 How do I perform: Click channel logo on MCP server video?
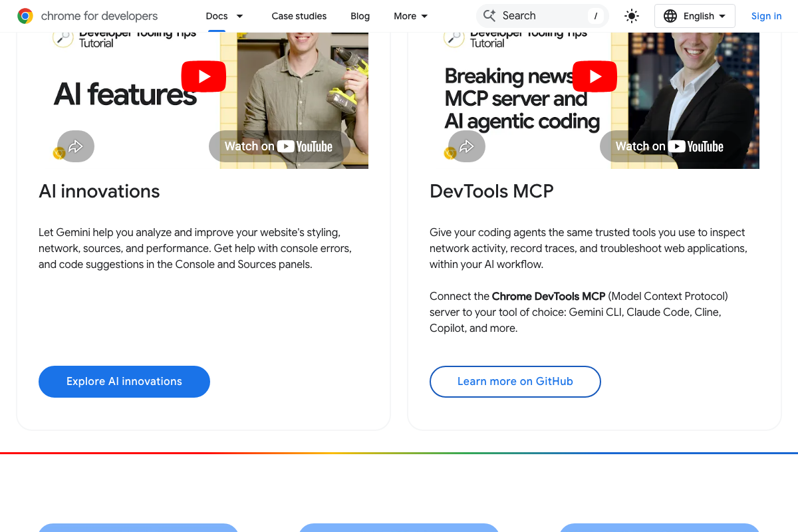[454, 37]
